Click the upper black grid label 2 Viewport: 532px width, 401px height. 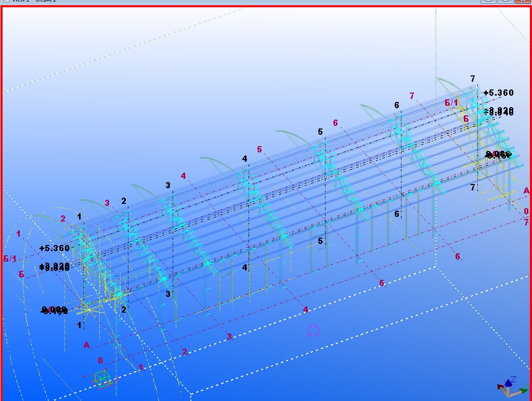point(124,201)
